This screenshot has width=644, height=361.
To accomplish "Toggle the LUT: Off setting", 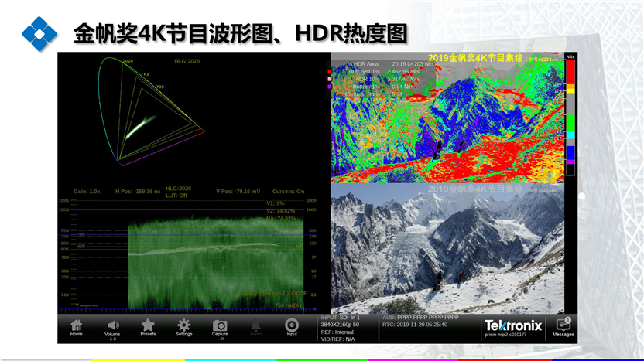I will click(176, 195).
